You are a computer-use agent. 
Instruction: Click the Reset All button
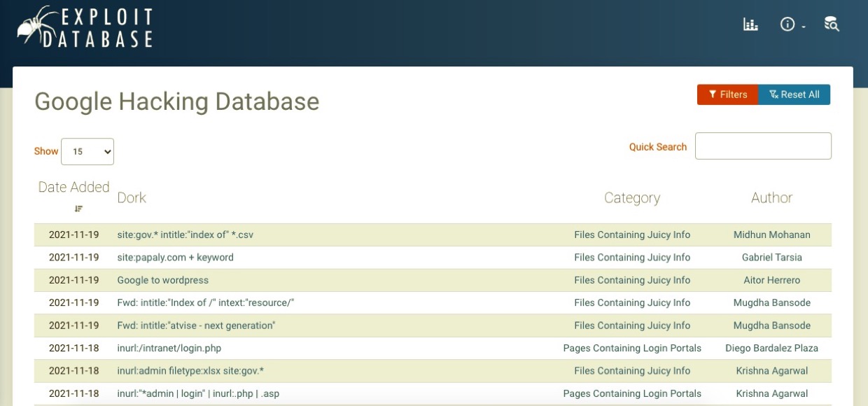pos(794,94)
